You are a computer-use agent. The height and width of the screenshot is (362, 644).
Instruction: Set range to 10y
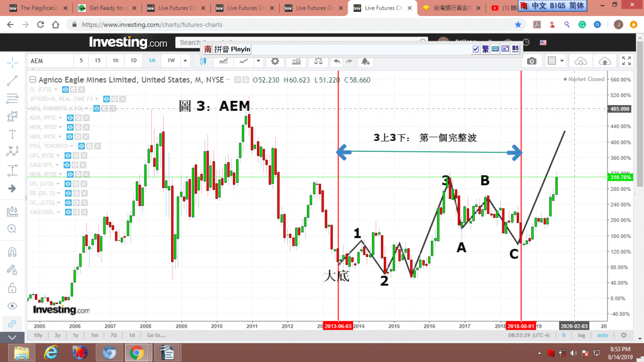pyautogui.click(x=38, y=335)
